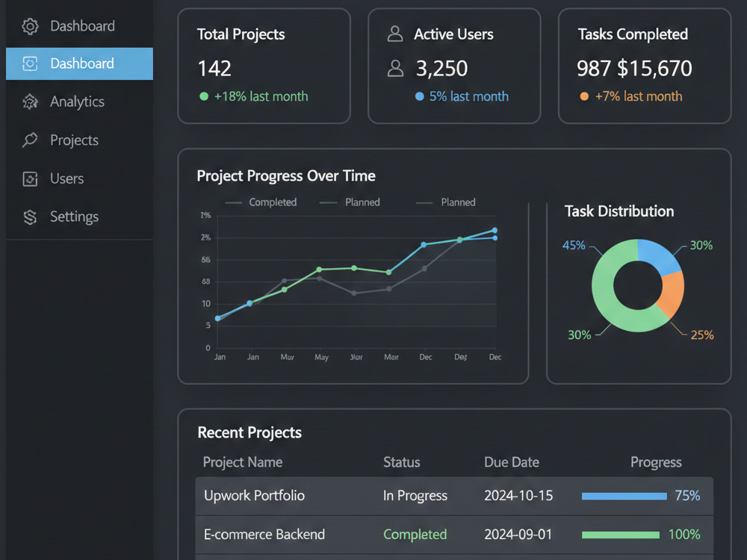Click the orange dot beside +7% last month
The width and height of the screenshot is (747, 560).
(584, 96)
